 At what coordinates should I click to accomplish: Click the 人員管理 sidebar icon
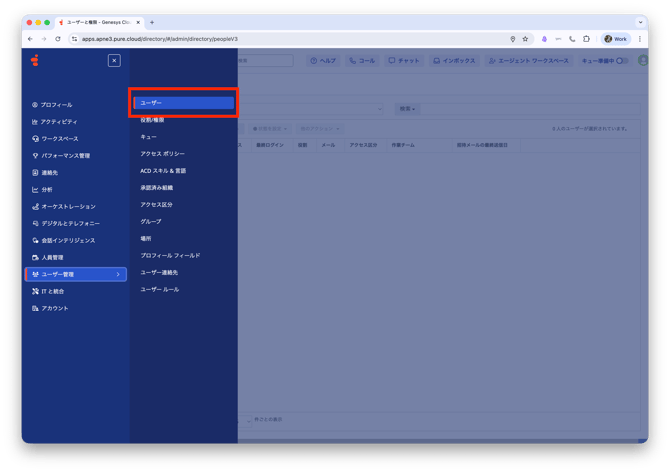pyautogui.click(x=35, y=258)
